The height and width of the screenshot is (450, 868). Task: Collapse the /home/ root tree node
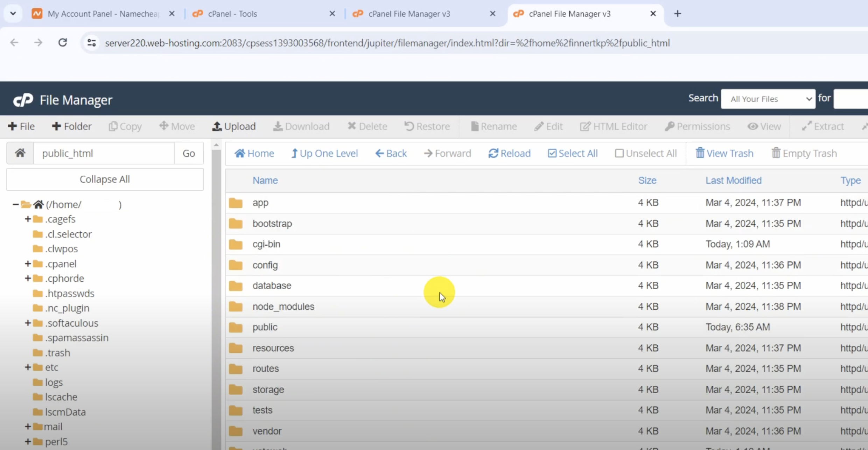pyautogui.click(x=15, y=204)
